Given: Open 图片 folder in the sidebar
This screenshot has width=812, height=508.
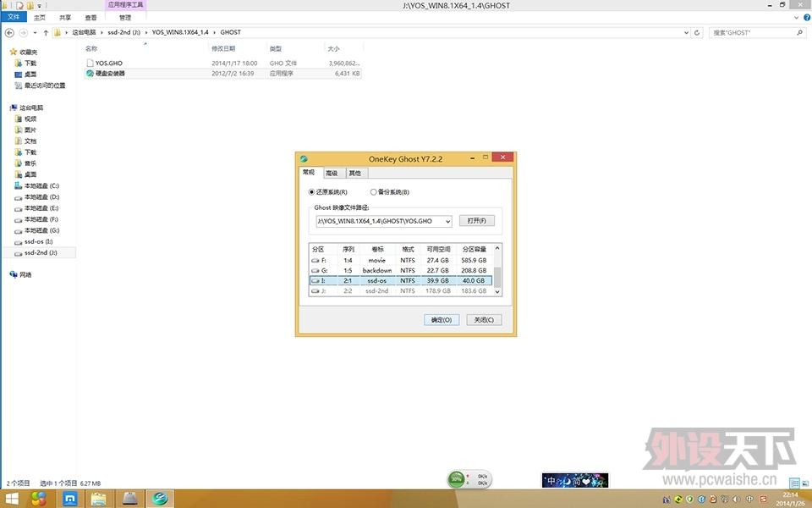Looking at the screenshot, I should 26,130.
